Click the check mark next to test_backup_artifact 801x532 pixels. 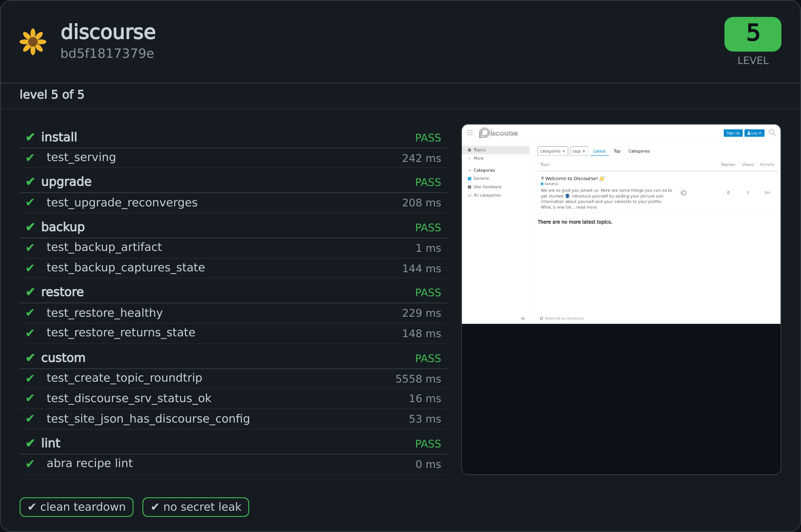click(30, 247)
